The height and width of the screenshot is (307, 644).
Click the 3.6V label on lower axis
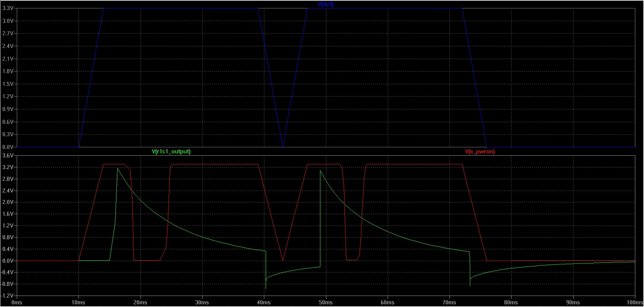coord(8,156)
